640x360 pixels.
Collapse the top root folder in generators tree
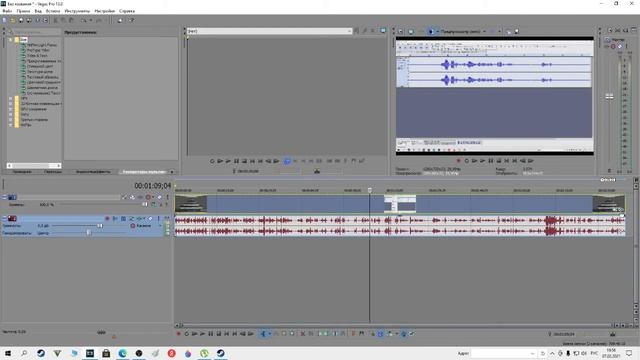pos(11,40)
